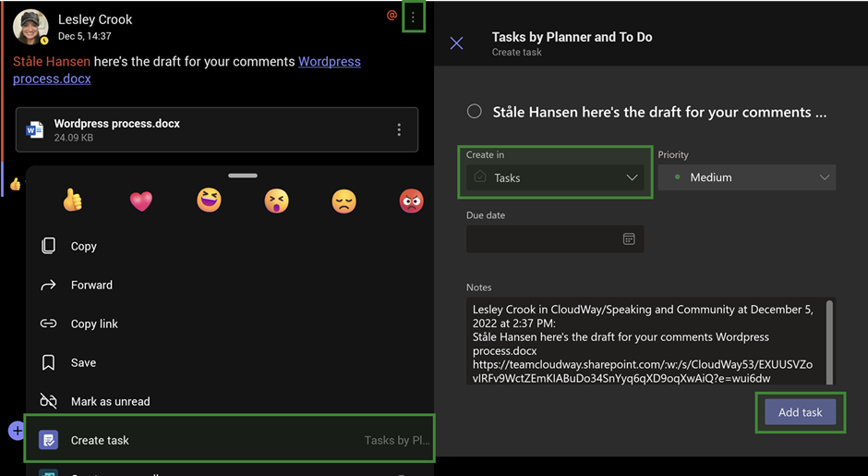
Task: Choose Copy link menu entry
Action: click(x=230, y=323)
